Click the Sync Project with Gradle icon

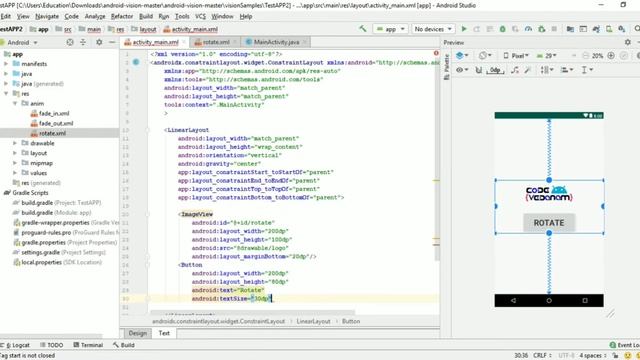click(596, 29)
